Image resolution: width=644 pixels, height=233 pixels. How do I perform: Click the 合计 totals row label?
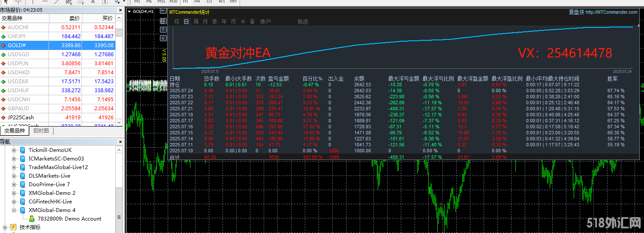(x=175, y=157)
